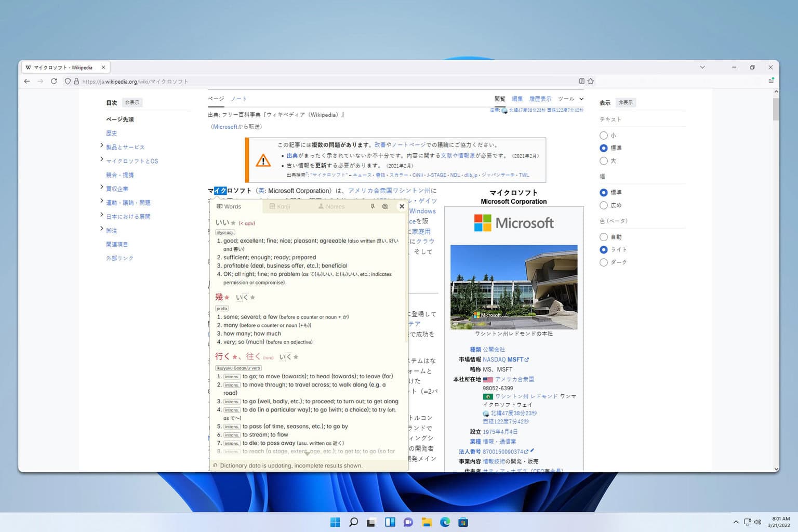Toggle reader view in address bar

click(x=582, y=81)
